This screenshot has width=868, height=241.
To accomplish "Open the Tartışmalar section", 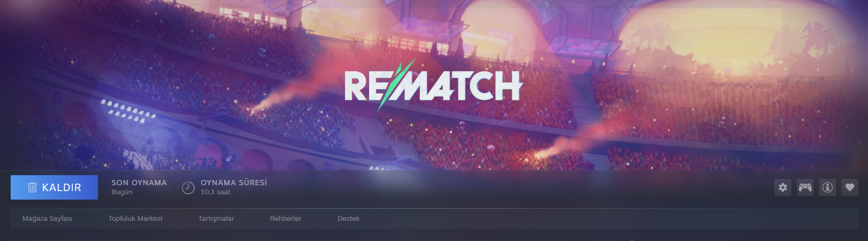I will click(x=216, y=219).
